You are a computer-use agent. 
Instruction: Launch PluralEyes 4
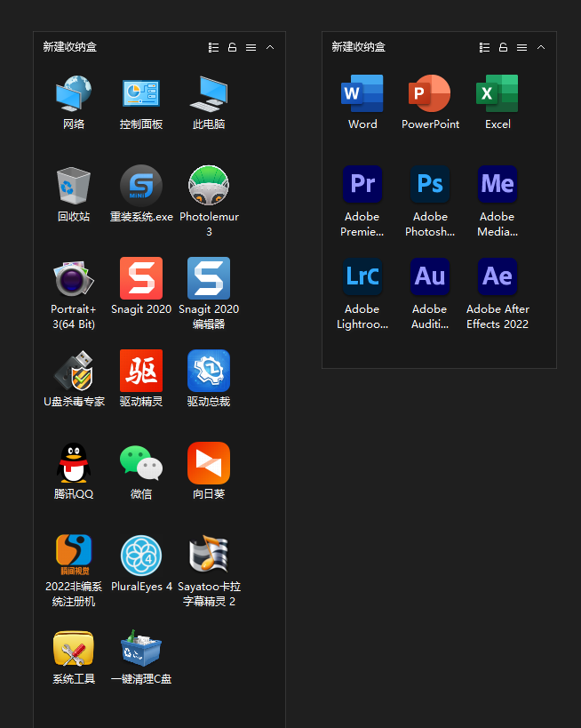(141, 556)
